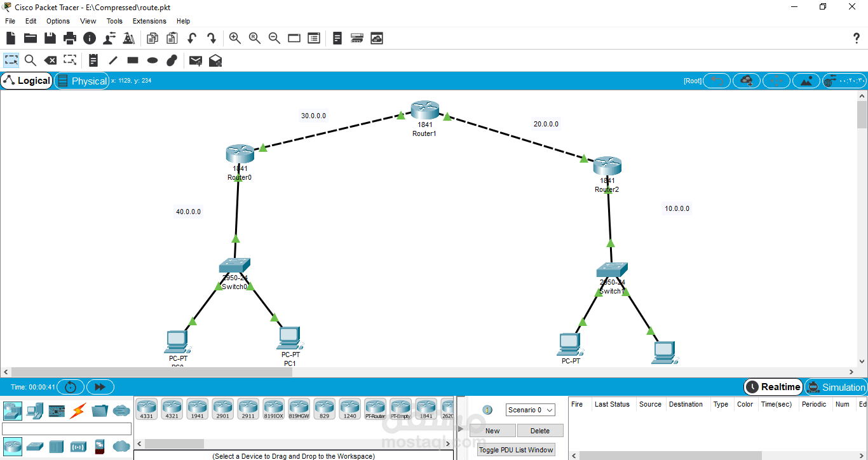868x460 pixels.
Task: Open the Scenario 0 dropdown
Action: [531, 410]
